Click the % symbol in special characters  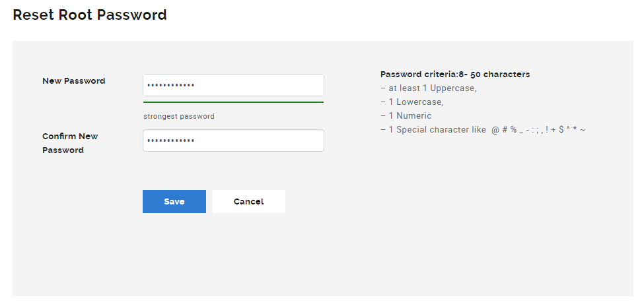point(513,130)
